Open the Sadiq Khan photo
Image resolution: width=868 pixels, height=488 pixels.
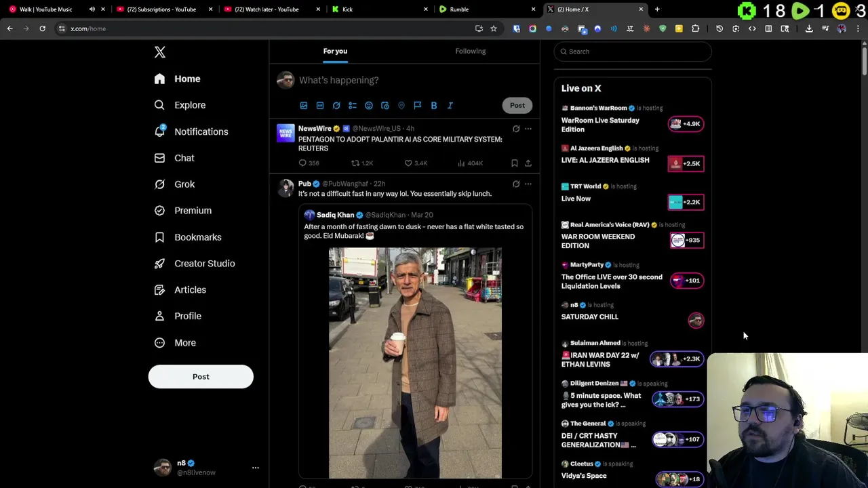pyautogui.click(x=415, y=363)
